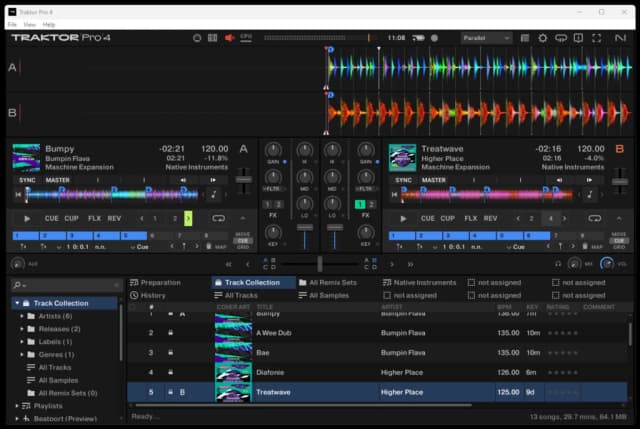
Task: Open the View menu
Action: (x=29, y=24)
